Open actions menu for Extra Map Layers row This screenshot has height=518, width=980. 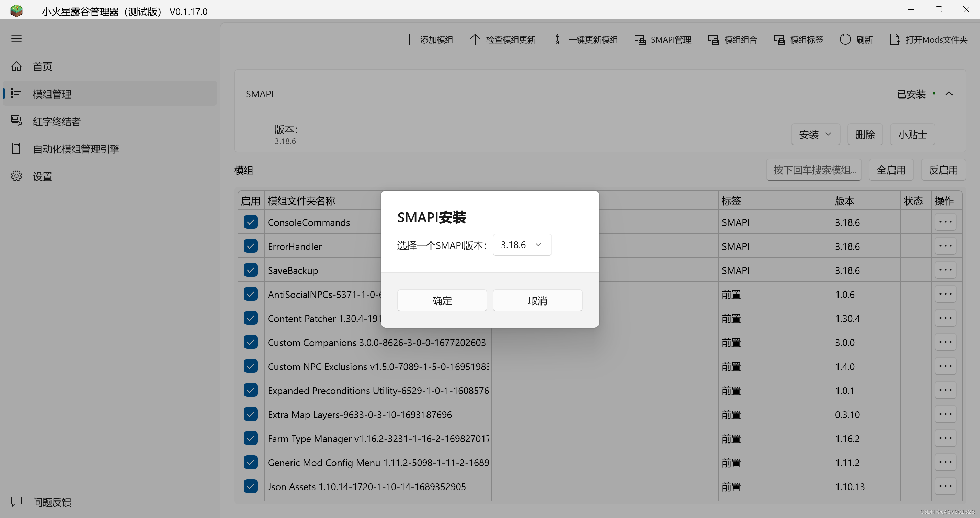[945, 414]
